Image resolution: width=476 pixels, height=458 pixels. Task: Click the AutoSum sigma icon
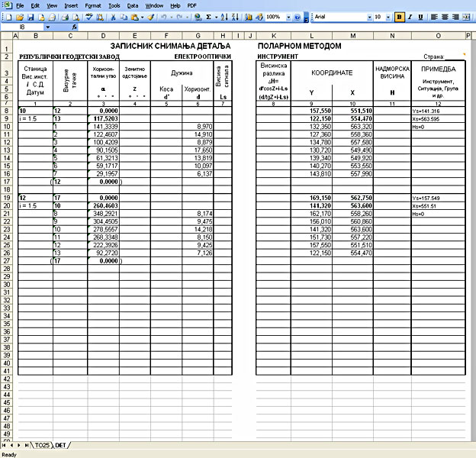pyautogui.click(x=207, y=16)
